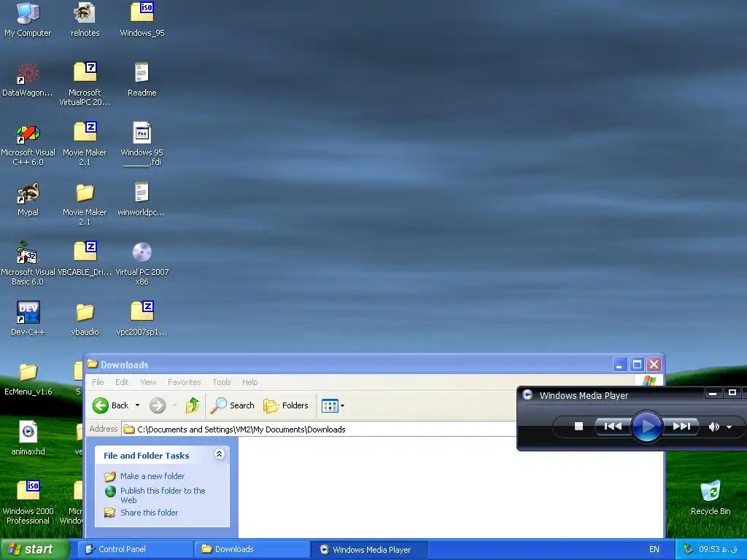Toggle the Folders pane button
The image size is (747, 560).
click(286, 405)
